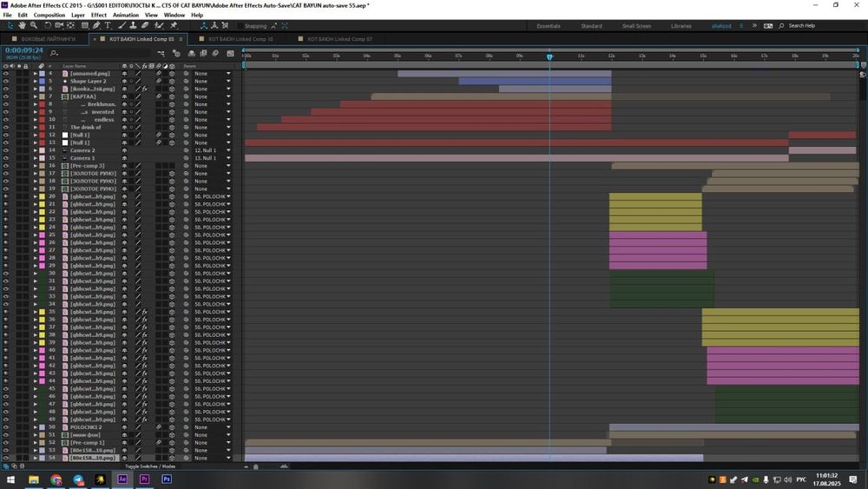Image resolution: width=868 pixels, height=489 pixels.
Task: Select the Horizontal Type tool
Action: point(108,25)
